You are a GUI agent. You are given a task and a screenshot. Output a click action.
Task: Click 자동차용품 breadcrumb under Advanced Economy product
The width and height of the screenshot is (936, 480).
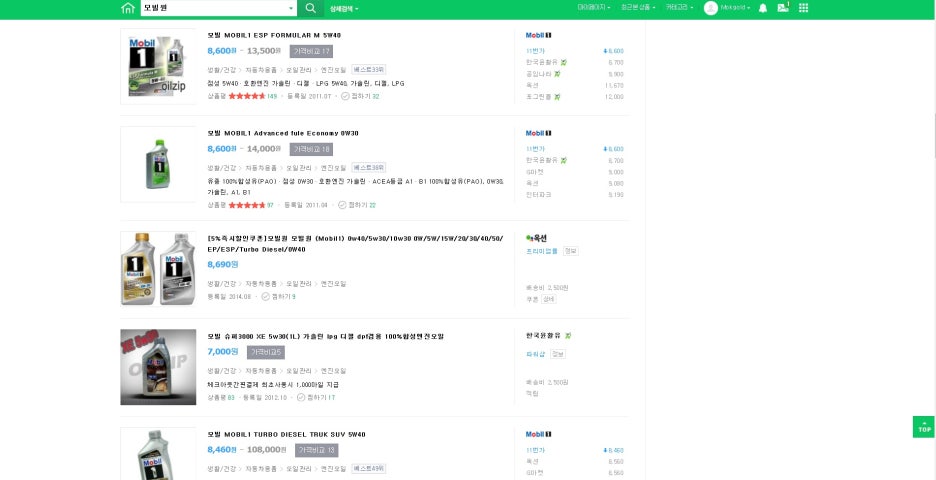261,168
